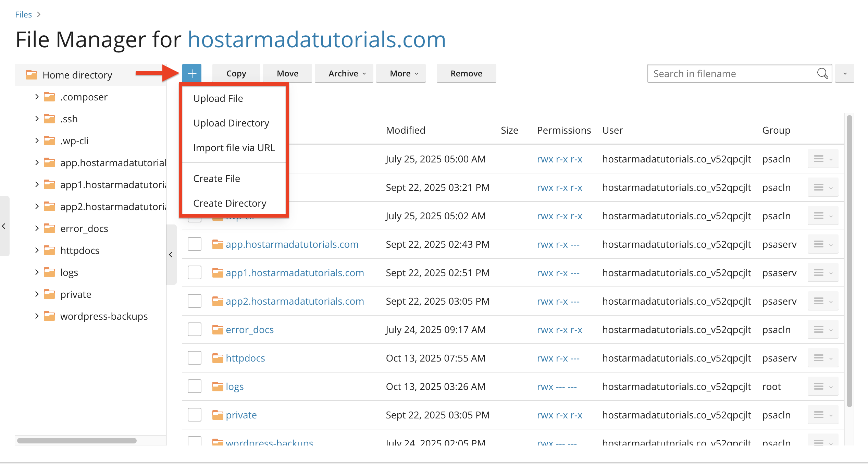Click folder icon next to logs in list

point(218,387)
